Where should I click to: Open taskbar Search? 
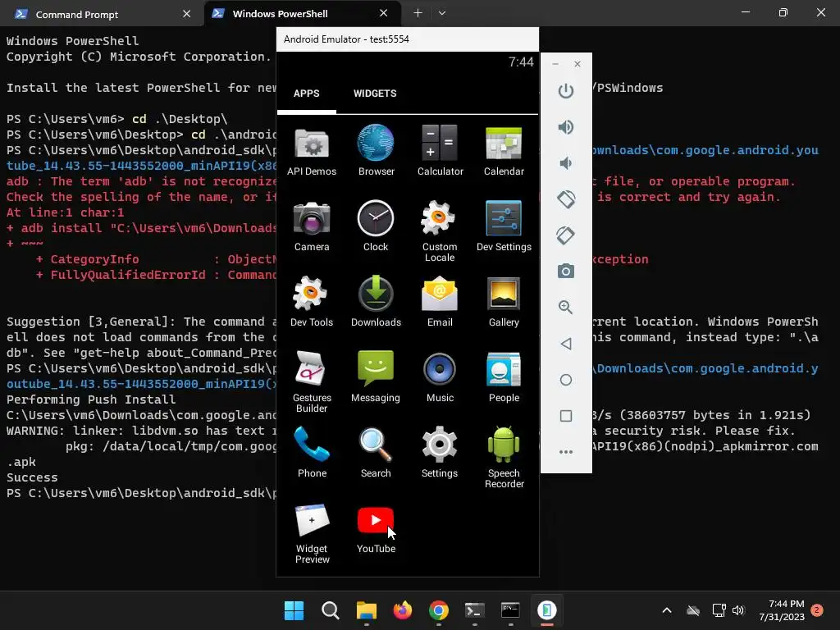click(330, 610)
